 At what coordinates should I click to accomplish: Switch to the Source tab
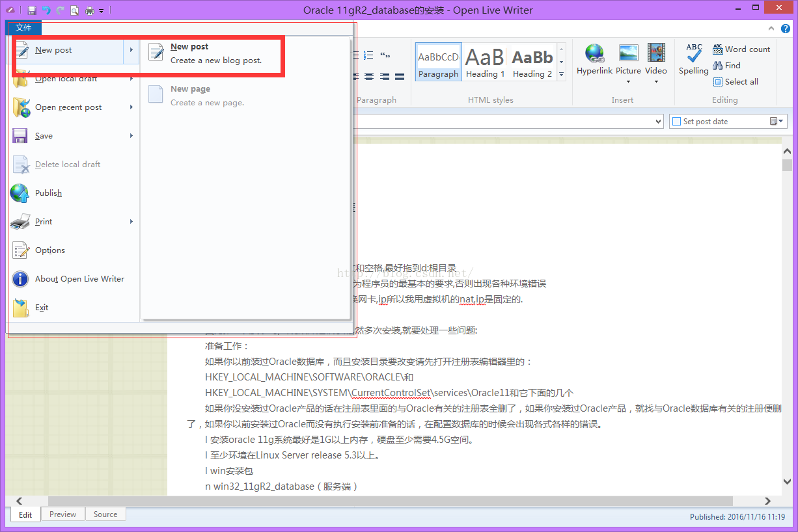pos(105,514)
